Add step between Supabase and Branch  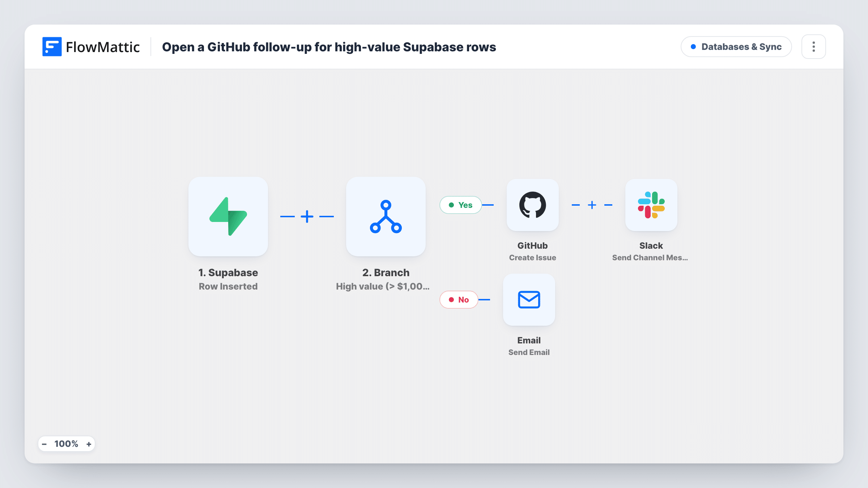click(x=307, y=217)
